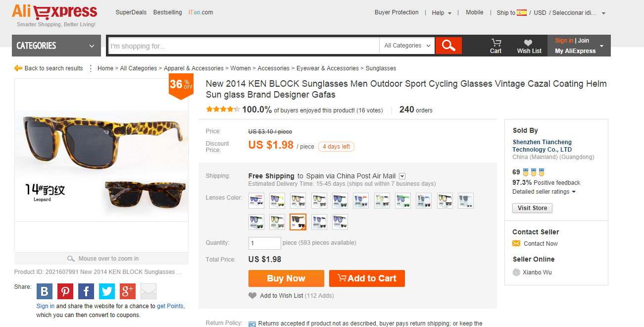Select the highlighted Leopard lenses color swatch
The height and width of the screenshot is (327, 644).
[x=298, y=222]
